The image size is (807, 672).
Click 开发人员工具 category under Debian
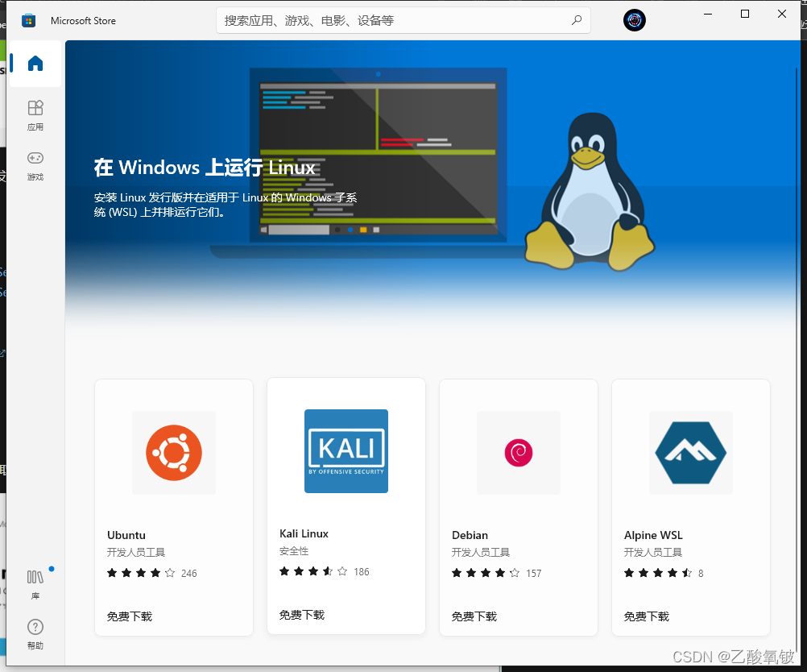coord(481,553)
